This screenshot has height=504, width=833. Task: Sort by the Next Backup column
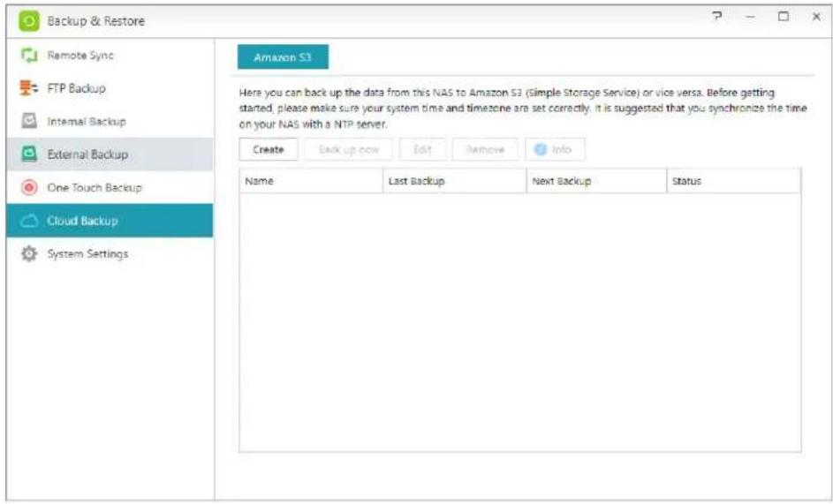click(x=596, y=181)
